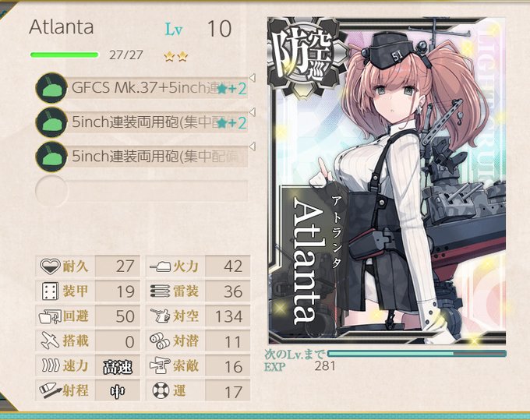This screenshot has width=530, height=420.
Task: Click the second slot green gun icon
Action: pyautogui.click(x=51, y=122)
